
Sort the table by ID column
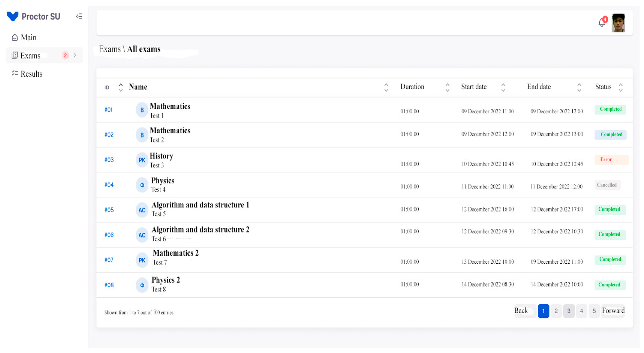121,87
